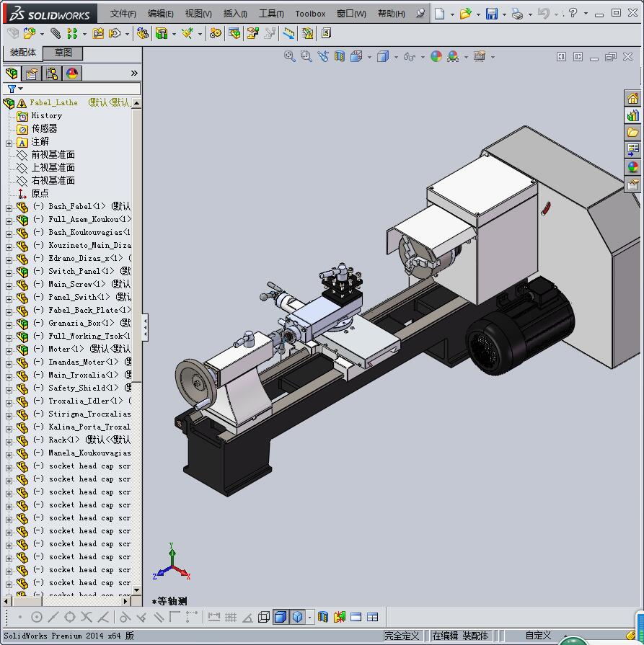The image size is (644, 645).
Task: Click the Mate paperclip icon
Action: coord(56,33)
